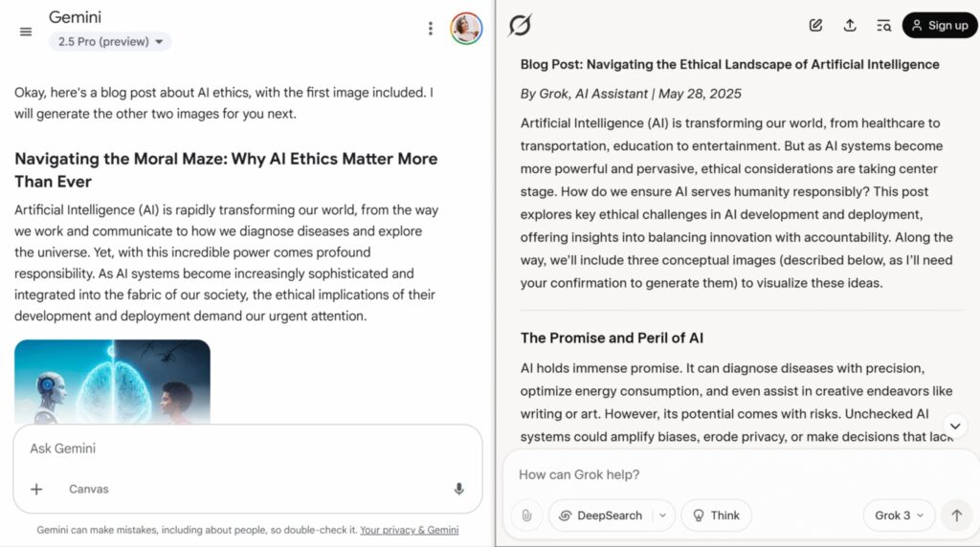Click the Grok share upload icon
Screen dimensions: 980x547
850,26
